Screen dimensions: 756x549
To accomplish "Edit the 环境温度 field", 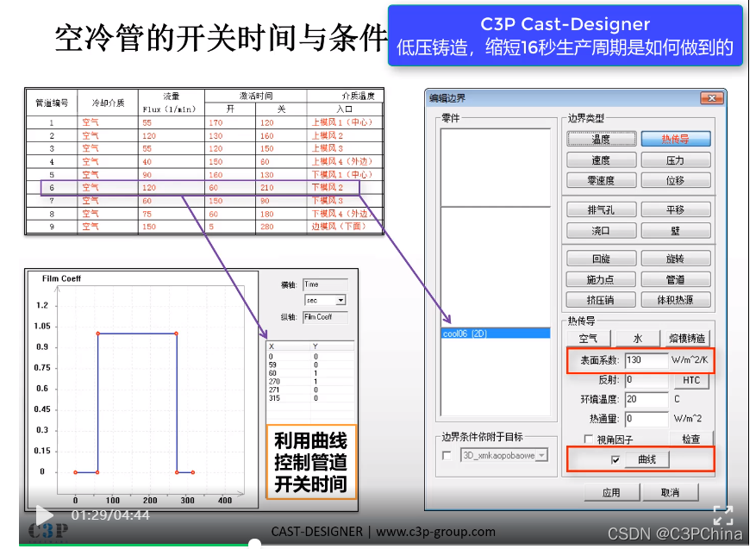I will (x=646, y=399).
